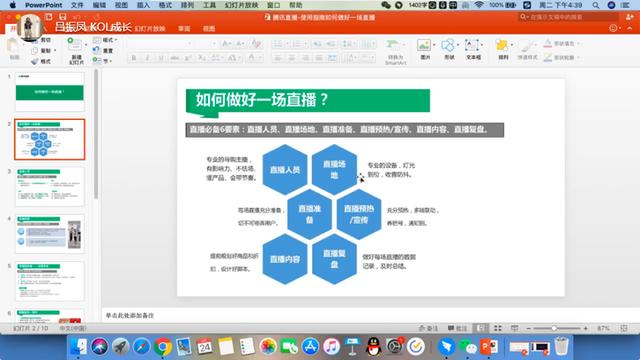
Task: Toggle the 备注 notes pane
Action: [x=428, y=328]
